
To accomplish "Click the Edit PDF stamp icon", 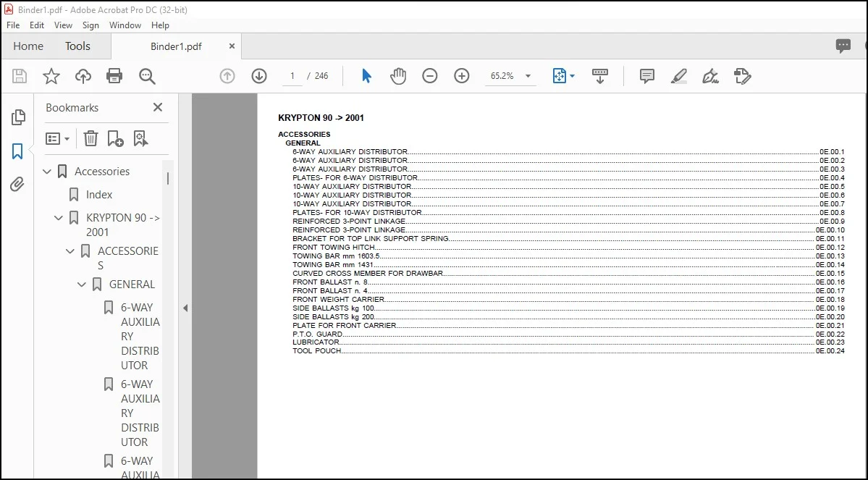I will [742, 76].
